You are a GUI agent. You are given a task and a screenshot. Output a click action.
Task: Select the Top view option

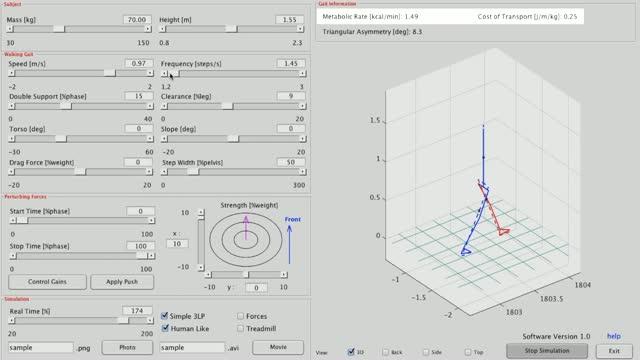[468, 352]
